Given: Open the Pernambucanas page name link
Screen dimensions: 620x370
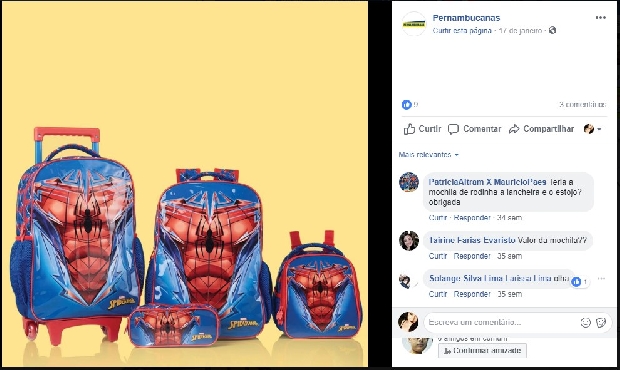Looking at the screenshot, I should coord(466,18).
